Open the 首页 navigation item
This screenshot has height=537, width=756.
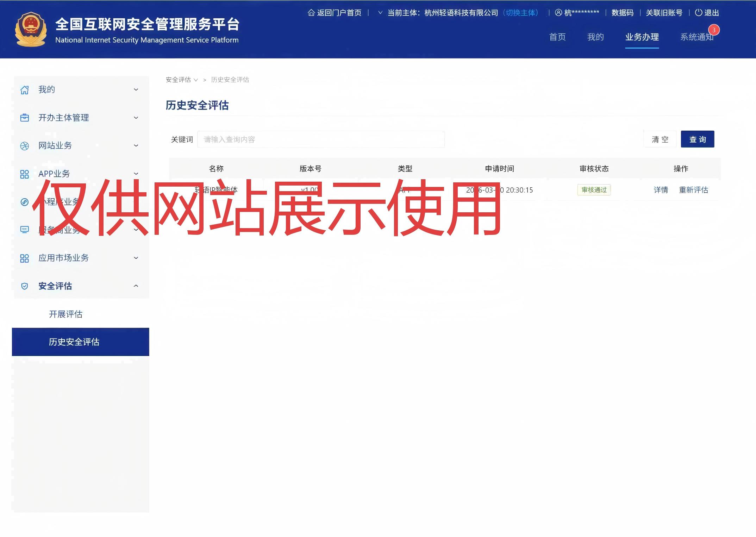557,37
